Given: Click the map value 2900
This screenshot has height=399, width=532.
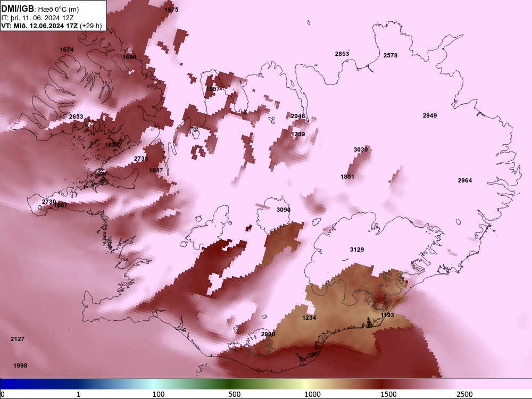Looking at the screenshot, I should click(x=268, y=334).
